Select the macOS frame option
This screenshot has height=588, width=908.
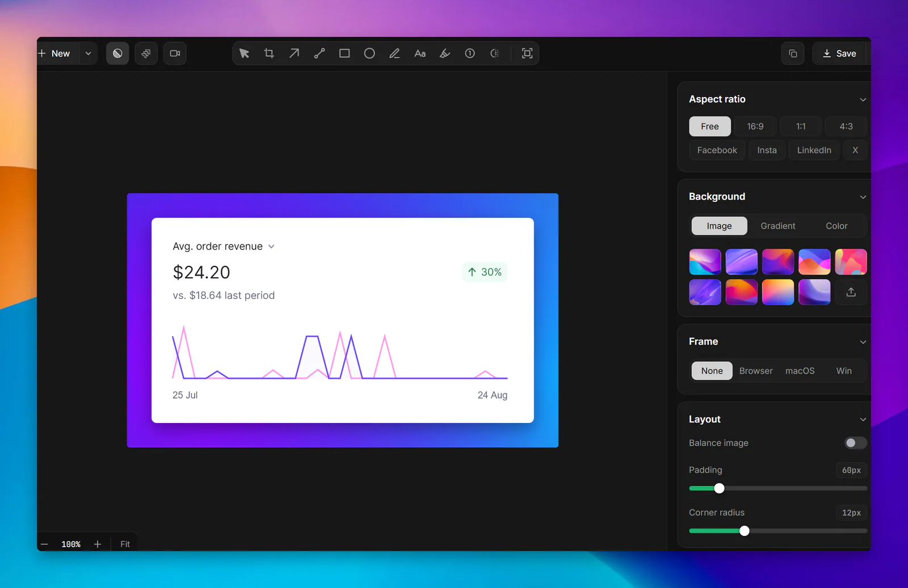pos(800,371)
